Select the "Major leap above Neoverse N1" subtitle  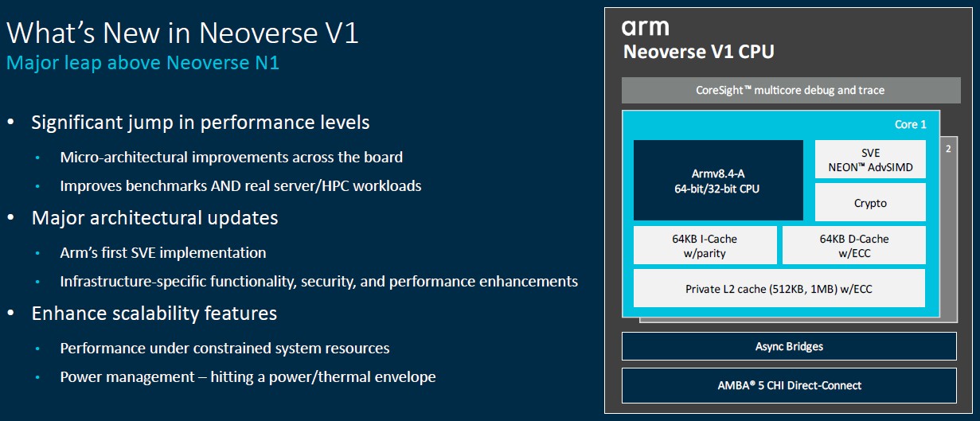click(x=143, y=62)
